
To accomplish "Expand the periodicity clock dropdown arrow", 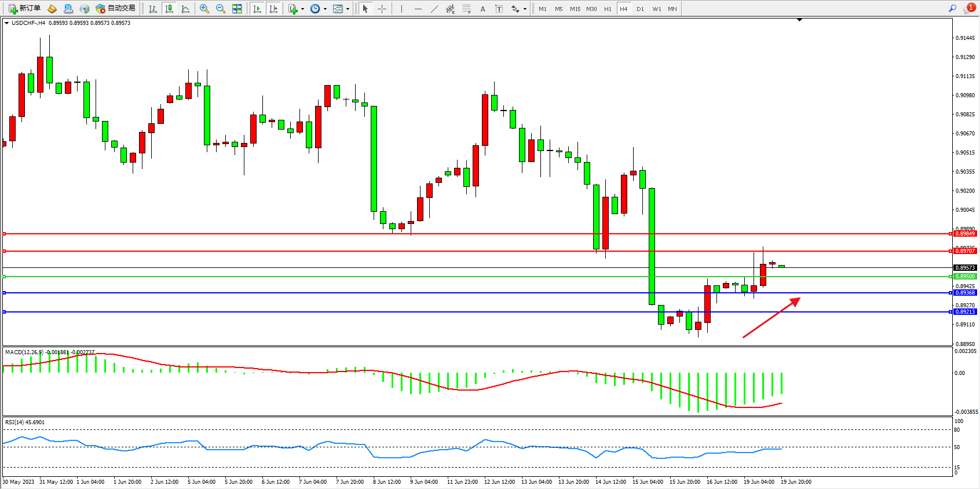I will coord(325,9).
